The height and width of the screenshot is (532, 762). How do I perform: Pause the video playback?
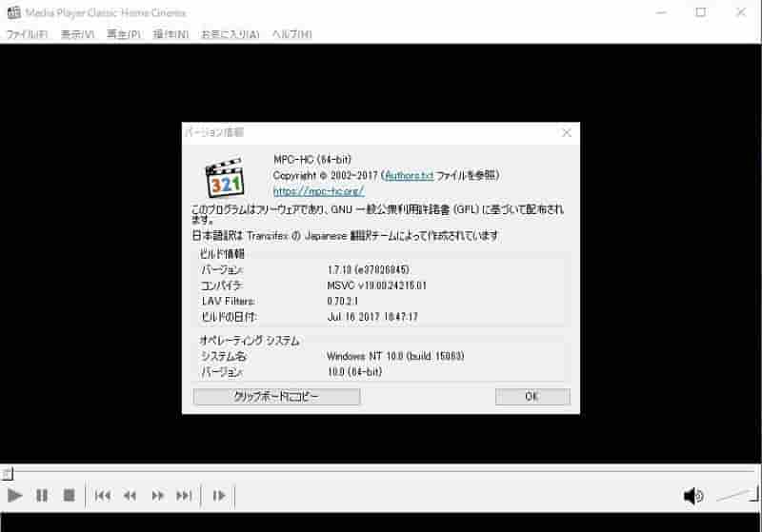pyautogui.click(x=42, y=496)
